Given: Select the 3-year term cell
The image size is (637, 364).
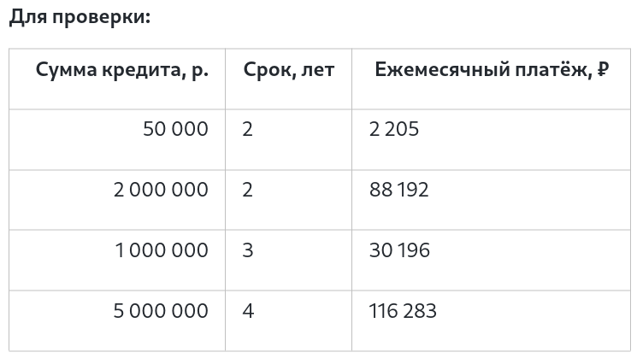Looking at the screenshot, I should [x=248, y=250].
